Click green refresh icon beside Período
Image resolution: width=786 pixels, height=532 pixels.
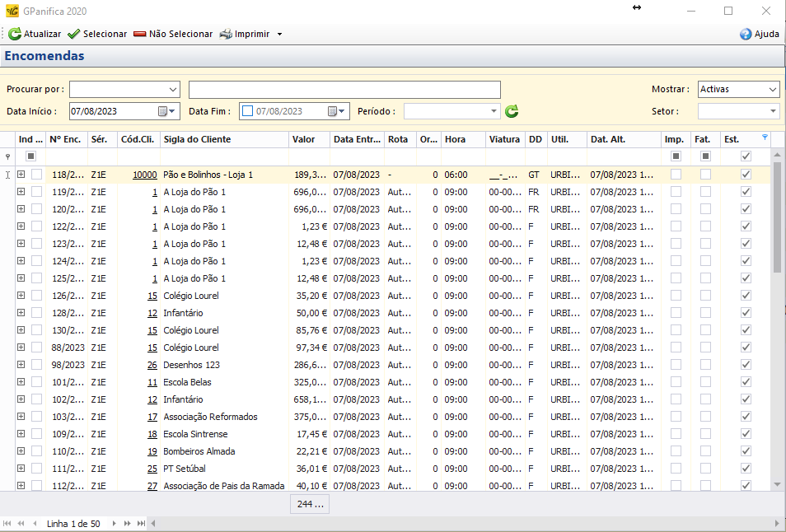[x=512, y=111]
